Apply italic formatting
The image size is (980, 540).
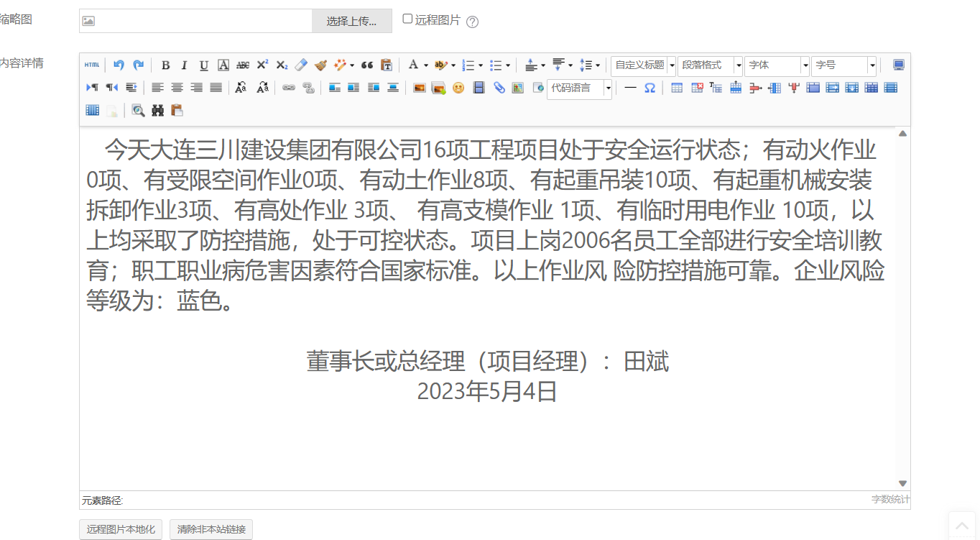[x=184, y=65]
